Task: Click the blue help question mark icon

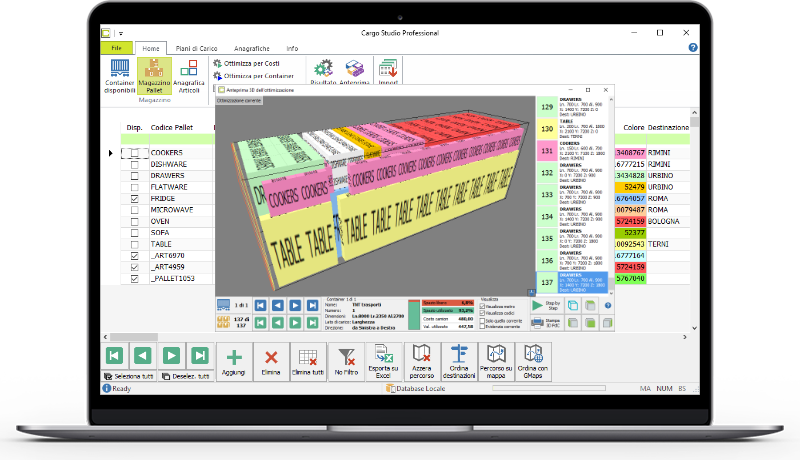Action: [693, 47]
